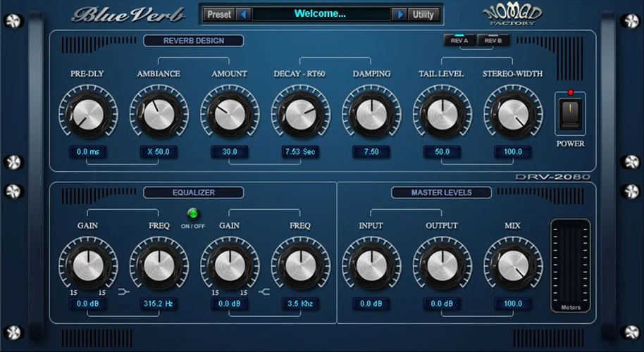Viewport: 644px width, 352px height.
Task: Open the Preset menu
Action: [219, 15]
